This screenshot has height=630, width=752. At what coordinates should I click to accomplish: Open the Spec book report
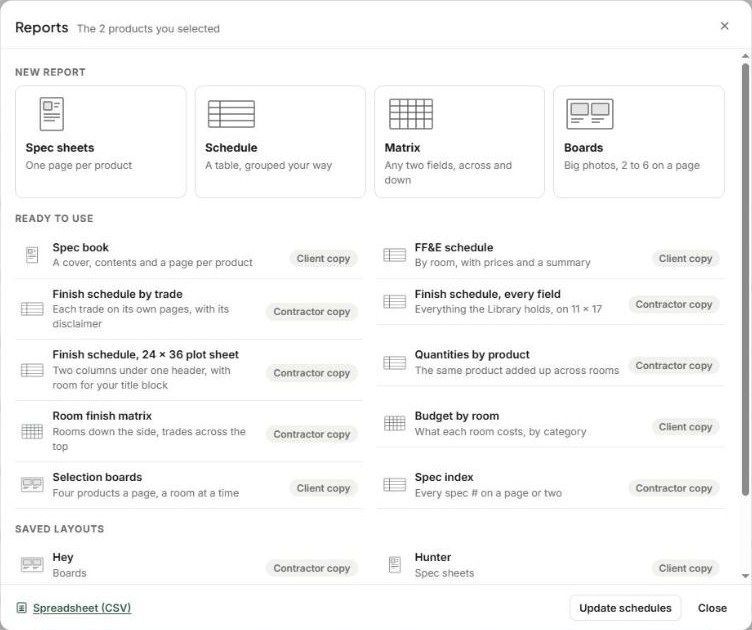[x=189, y=255]
